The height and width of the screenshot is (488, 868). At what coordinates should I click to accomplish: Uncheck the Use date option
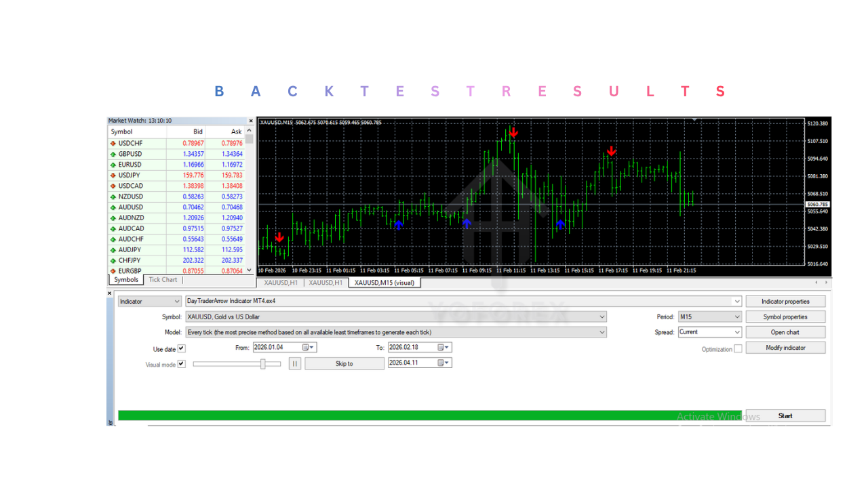click(180, 348)
